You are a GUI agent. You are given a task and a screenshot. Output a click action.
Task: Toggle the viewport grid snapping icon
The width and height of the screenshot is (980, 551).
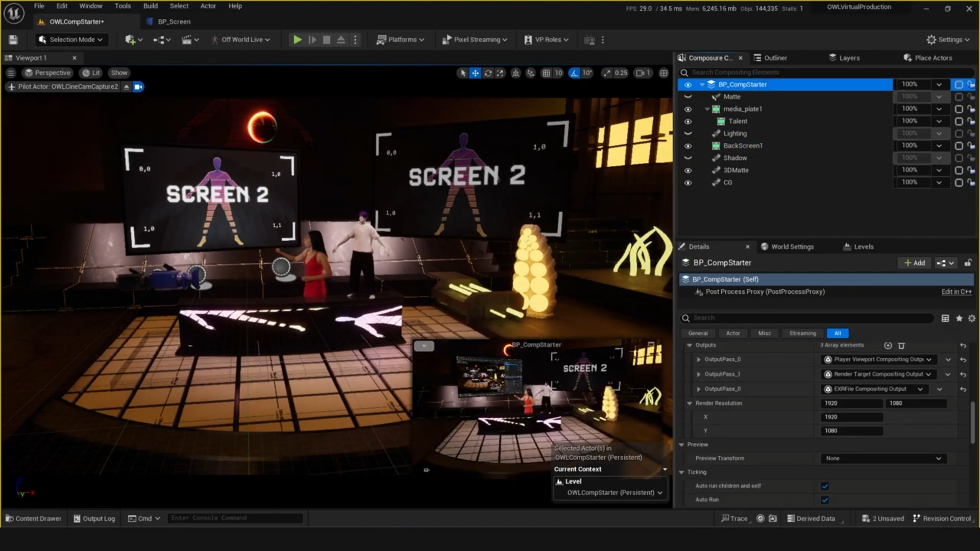click(546, 73)
